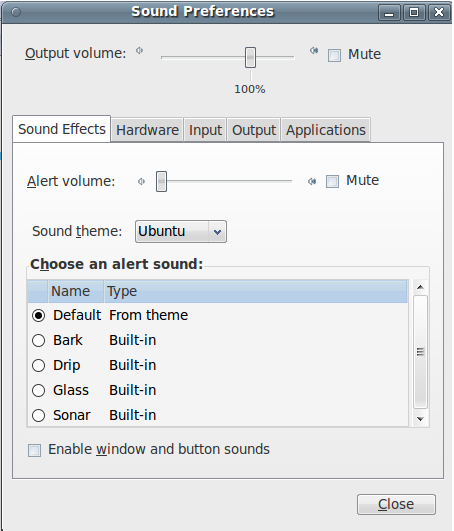Open the Applications tab
Image resolution: width=454 pixels, height=531 pixels.
point(326,130)
